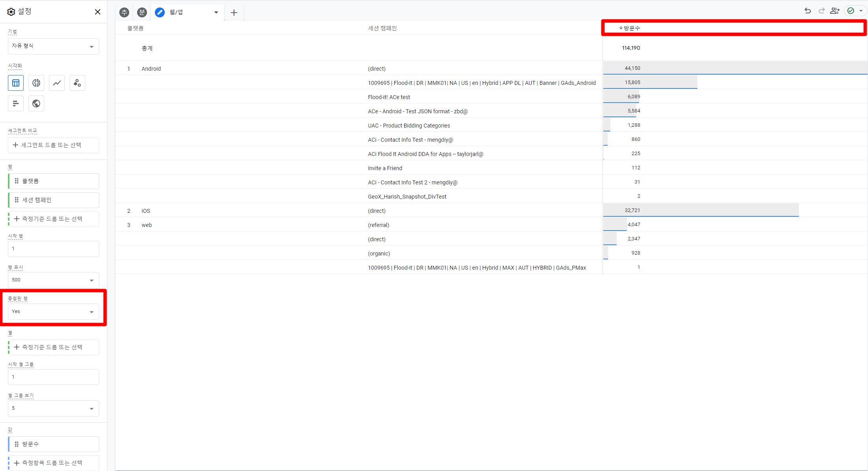
Task: Click the 시작 행 input field
Action: 53,249
